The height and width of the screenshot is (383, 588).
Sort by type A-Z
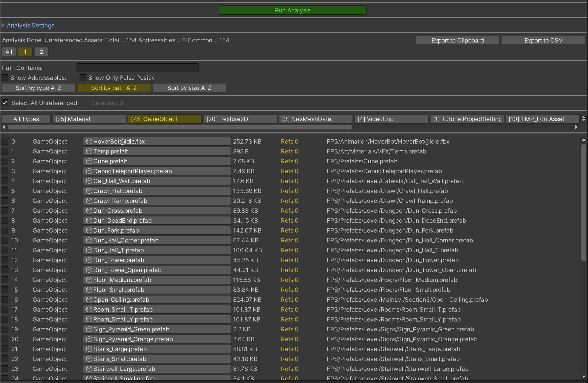coord(38,88)
